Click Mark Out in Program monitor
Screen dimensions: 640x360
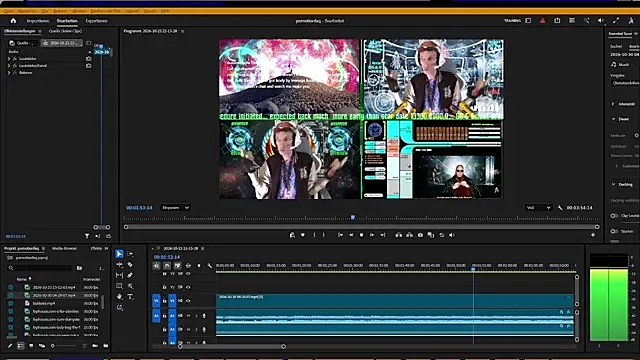pyautogui.click(x=324, y=235)
